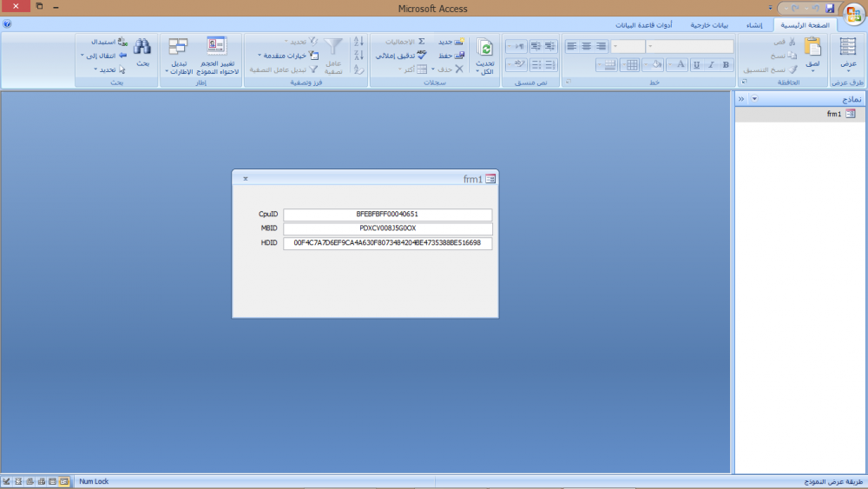The image size is (868, 489).
Task: Toggle Underline formatting
Action: coord(696,65)
